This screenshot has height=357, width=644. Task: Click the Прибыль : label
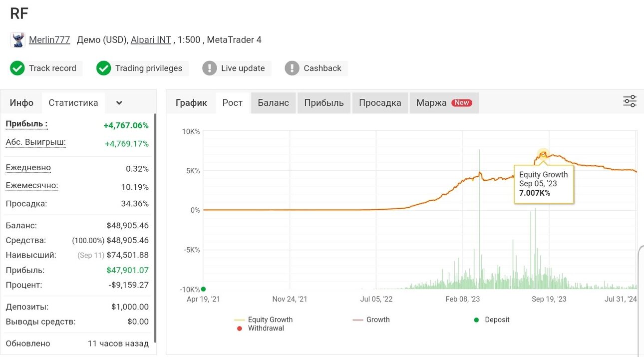(26, 124)
